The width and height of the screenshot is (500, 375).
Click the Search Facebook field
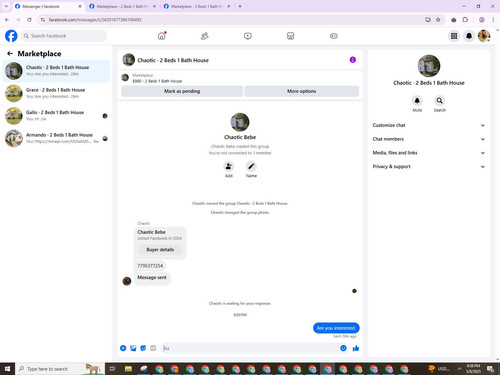[x=64, y=36]
